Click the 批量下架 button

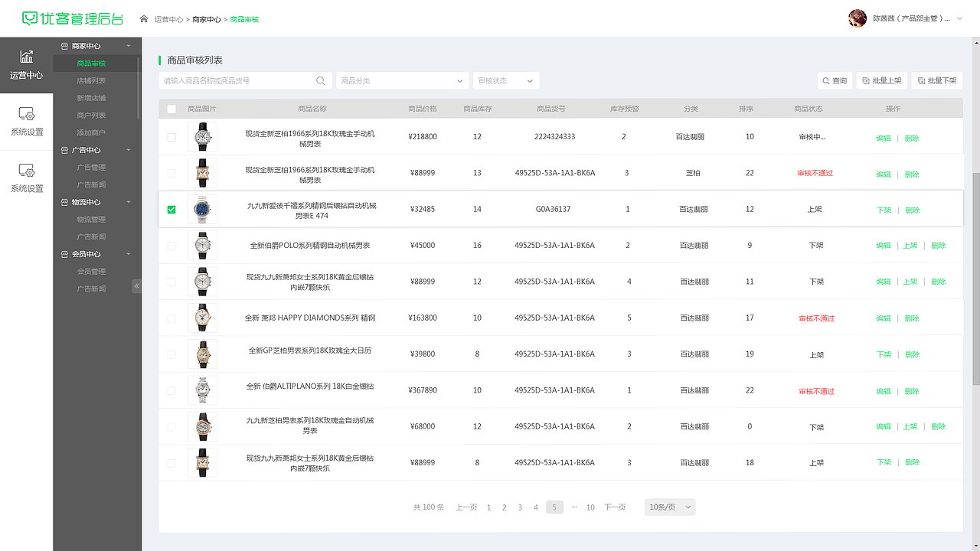click(937, 80)
